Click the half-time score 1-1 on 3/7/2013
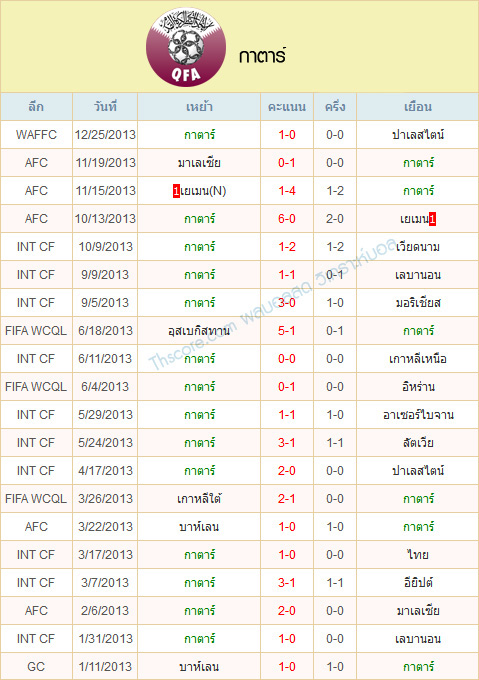Image resolution: width=479 pixels, height=680 pixels. 335,582
